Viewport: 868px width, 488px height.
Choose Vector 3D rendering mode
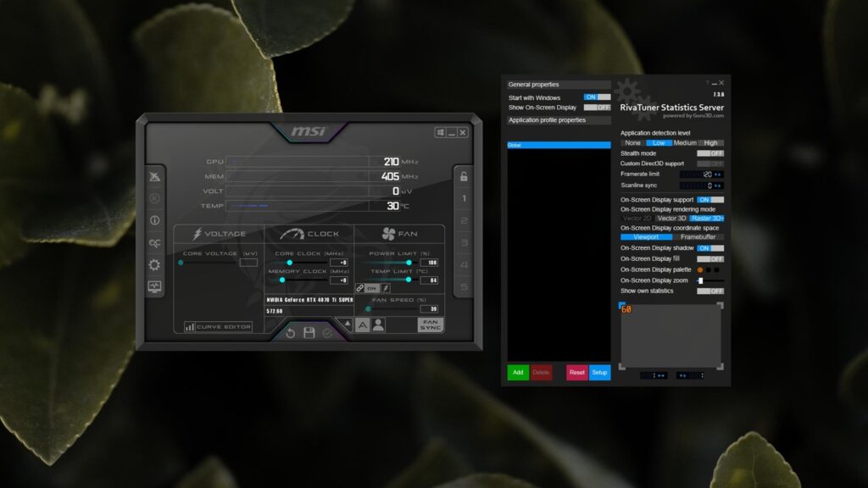coord(672,218)
